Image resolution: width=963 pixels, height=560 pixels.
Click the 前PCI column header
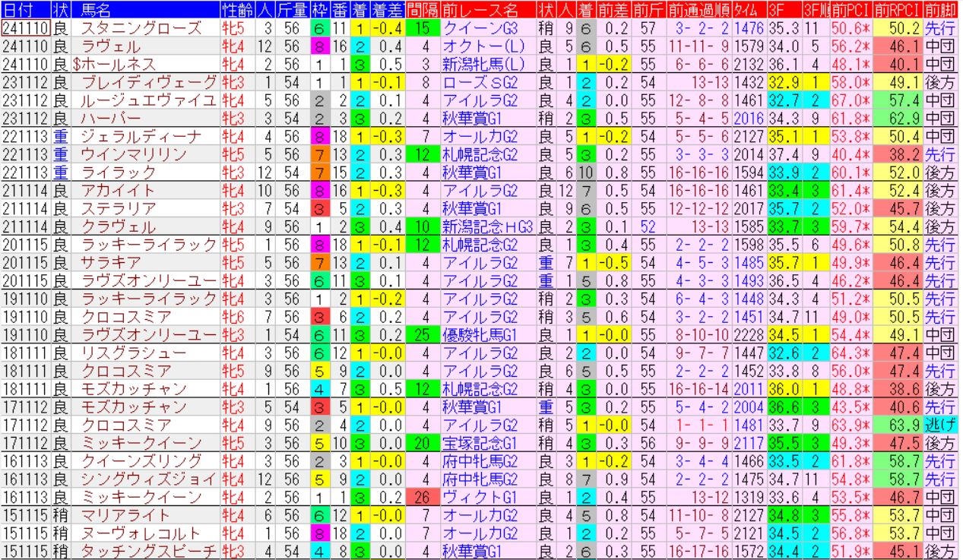pos(851,10)
